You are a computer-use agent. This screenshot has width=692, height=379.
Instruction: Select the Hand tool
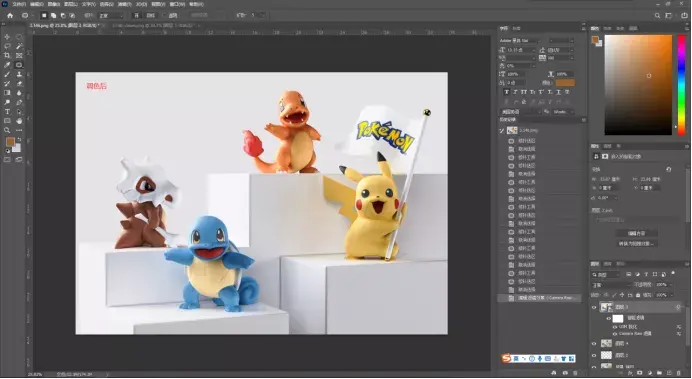(x=19, y=121)
